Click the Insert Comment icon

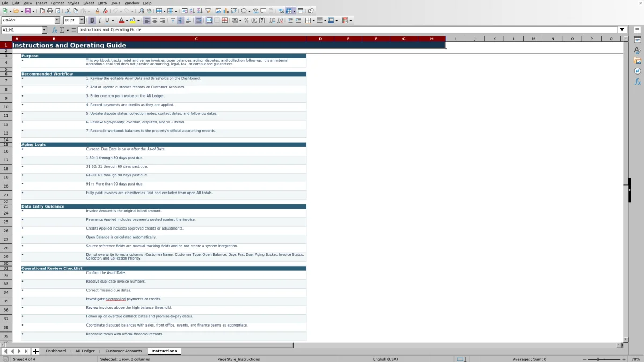(263, 11)
